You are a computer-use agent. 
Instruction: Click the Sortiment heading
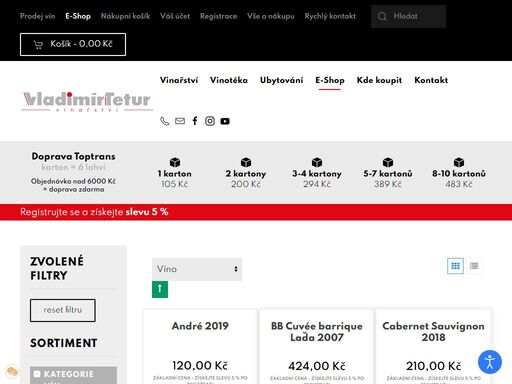64,343
